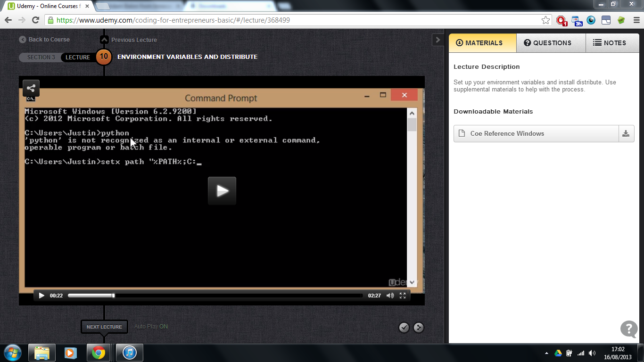
Task: Switch to the Questions tab
Action: [551, 43]
